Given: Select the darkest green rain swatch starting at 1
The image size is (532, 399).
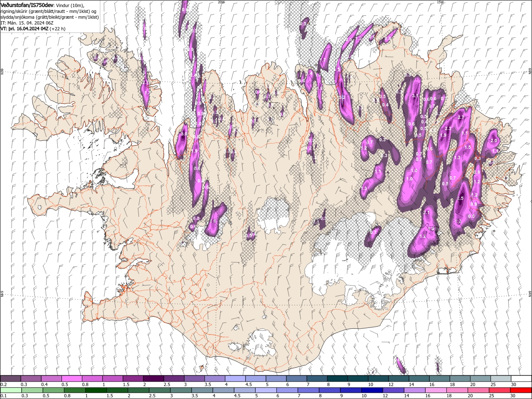Looking at the screenshot, I should [x=96, y=390].
